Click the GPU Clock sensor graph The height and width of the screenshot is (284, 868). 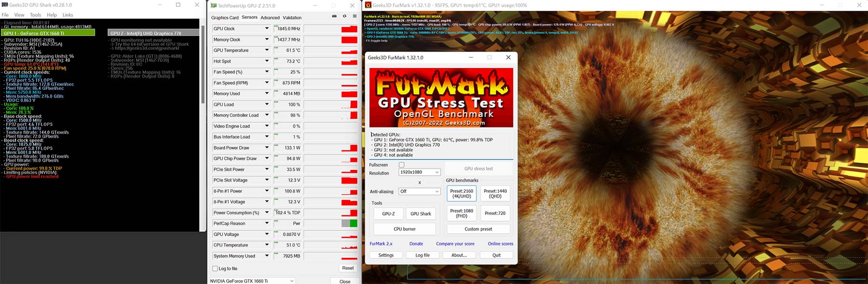click(330, 29)
